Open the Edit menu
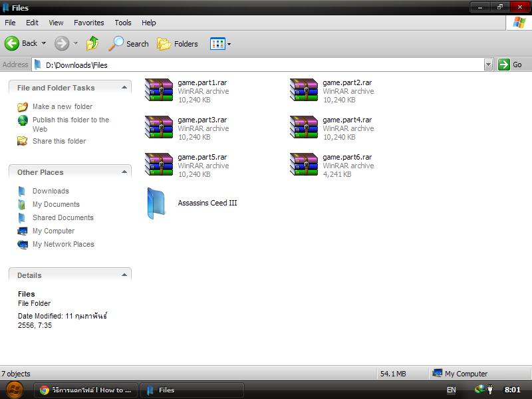Viewport: 532px width, 399px height. click(32, 23)
